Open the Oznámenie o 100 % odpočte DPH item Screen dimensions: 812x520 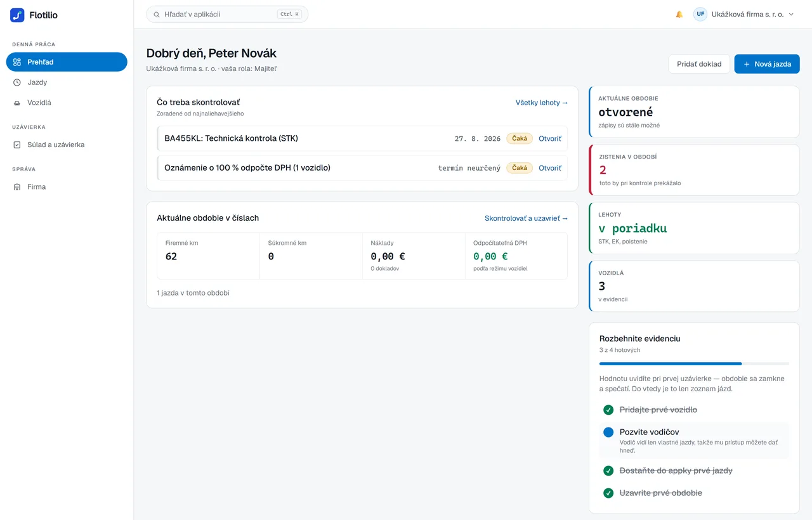(550, 168)
